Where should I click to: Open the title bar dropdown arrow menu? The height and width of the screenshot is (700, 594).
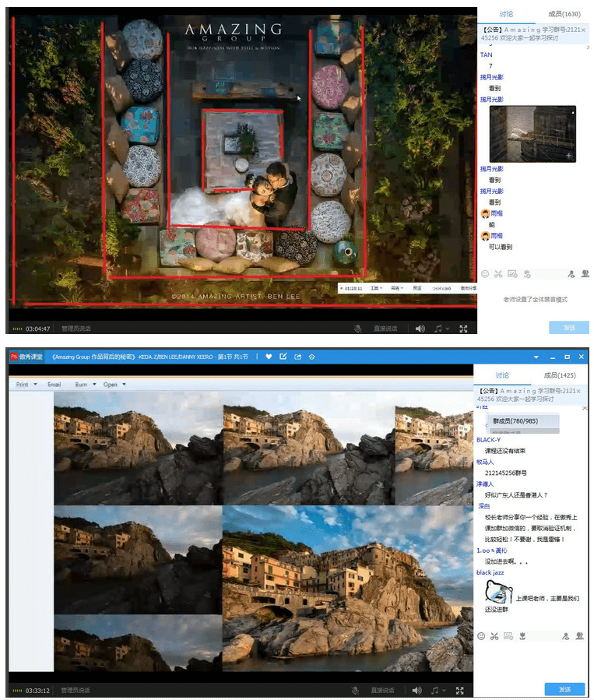(536, 357)
